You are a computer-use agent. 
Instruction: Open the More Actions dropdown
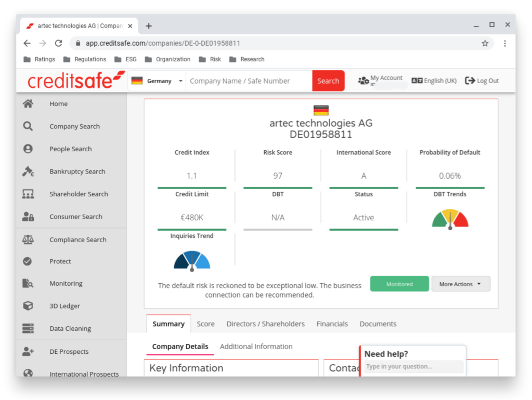(x=460, y=284)
